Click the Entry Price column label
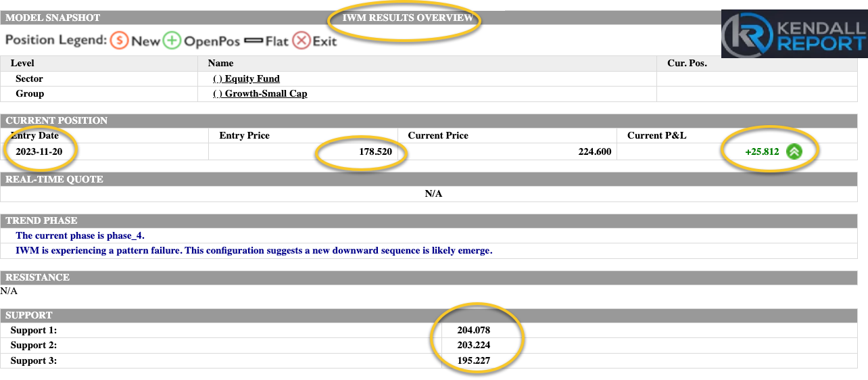The image size is (868, 380). click(245, 135)
